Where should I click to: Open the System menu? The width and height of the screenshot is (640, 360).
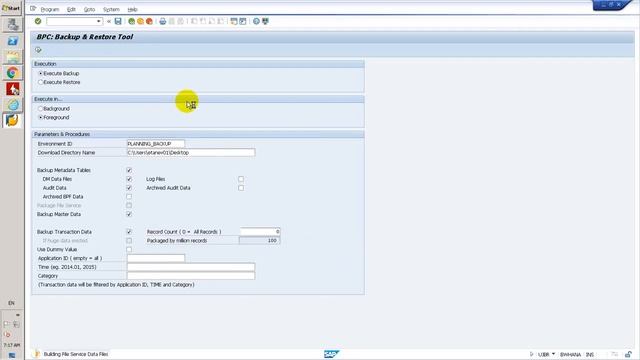pyautogui.click(x=111, y=9)
